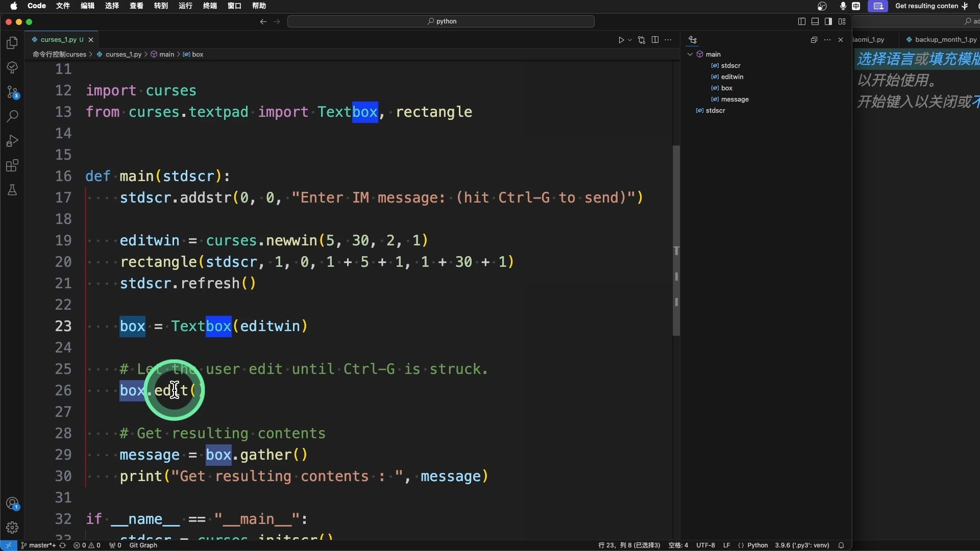
Task: Synchronize changes icon next to master branch
Action: tap(63, 545)
